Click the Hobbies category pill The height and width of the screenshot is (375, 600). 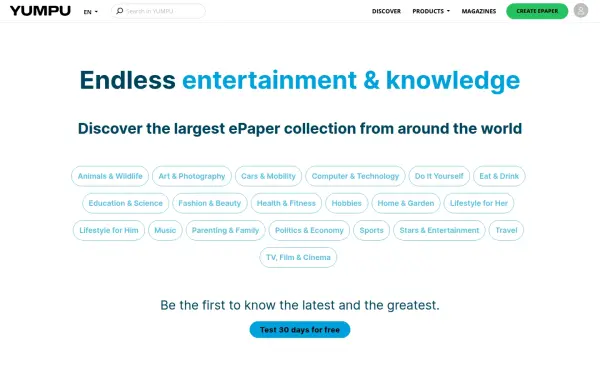(346, 203)
